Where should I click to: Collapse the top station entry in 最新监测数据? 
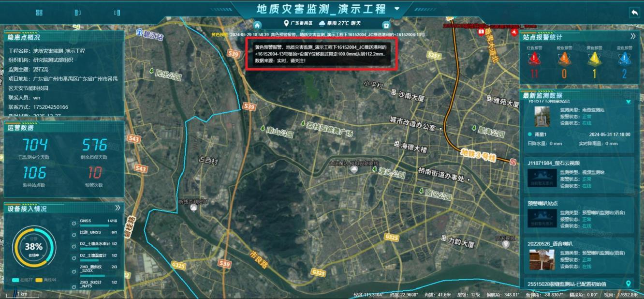click(628, 102)
